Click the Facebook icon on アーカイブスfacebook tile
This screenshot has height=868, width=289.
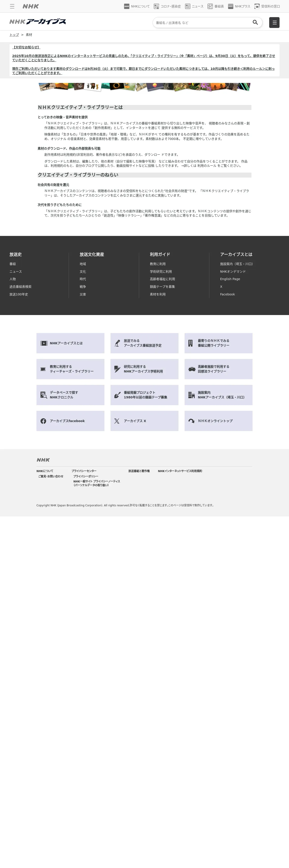click(43, 421)
